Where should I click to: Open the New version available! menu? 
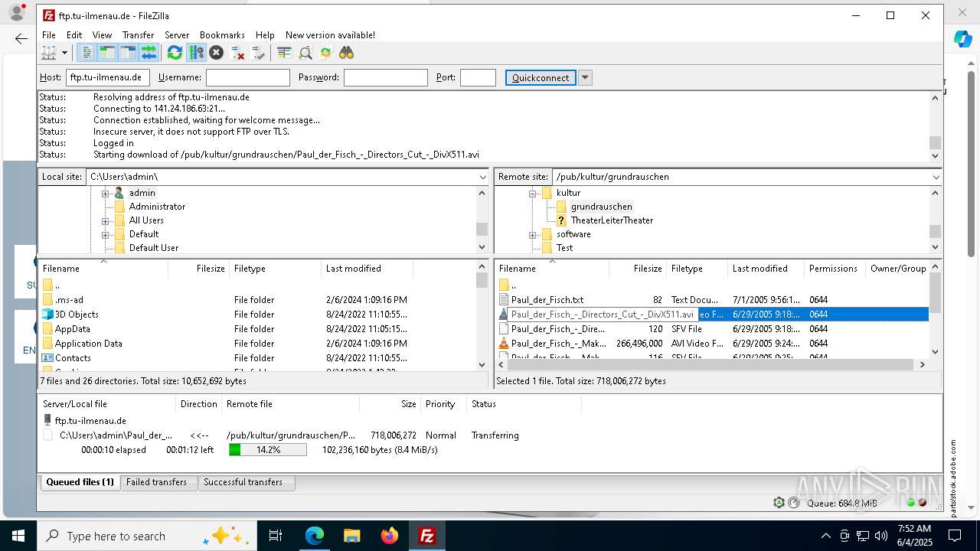[x=330, y=35]
